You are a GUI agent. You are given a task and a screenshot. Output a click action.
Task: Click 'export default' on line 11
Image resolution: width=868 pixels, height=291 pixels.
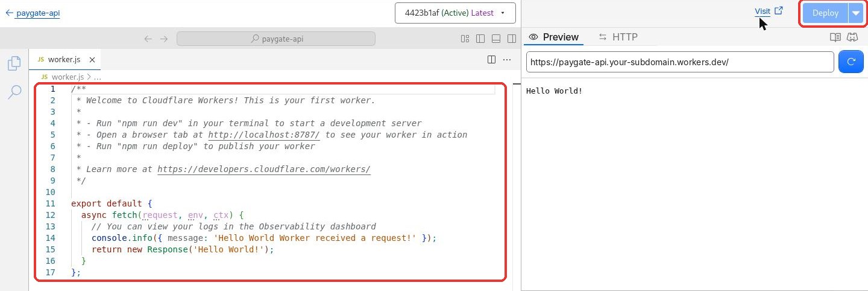107,203
